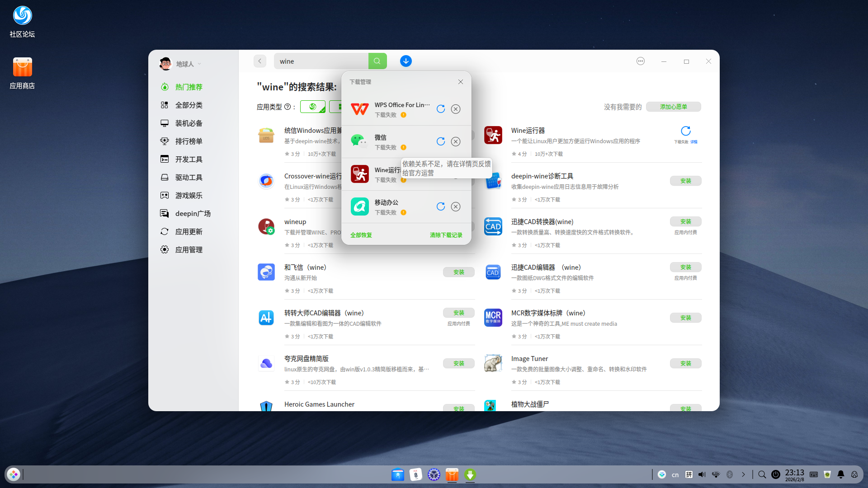Screen dimensions: 868x488
Task: Open 游戏娱乐 category in the sidebar
Action: click(189, 195)
